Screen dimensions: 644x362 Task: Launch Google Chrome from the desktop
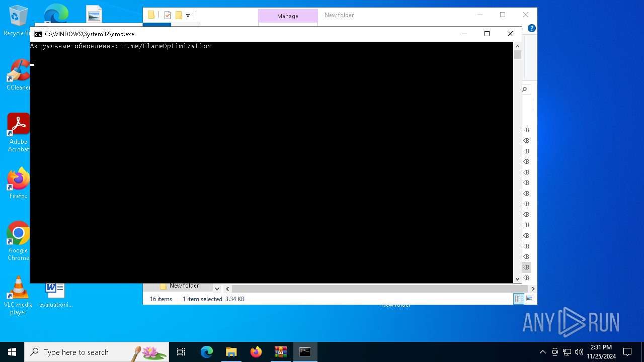(x=18, y=241)
